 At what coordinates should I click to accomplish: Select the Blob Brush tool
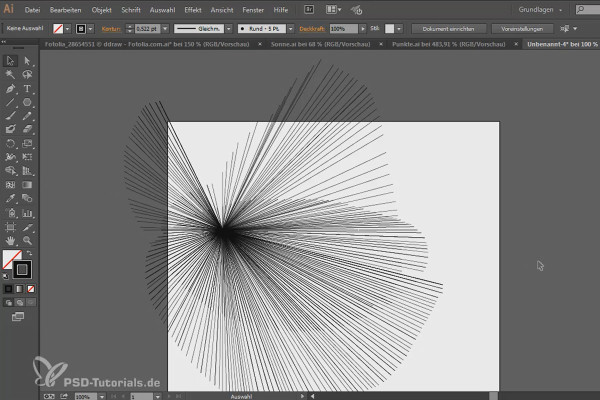point(10,129)
